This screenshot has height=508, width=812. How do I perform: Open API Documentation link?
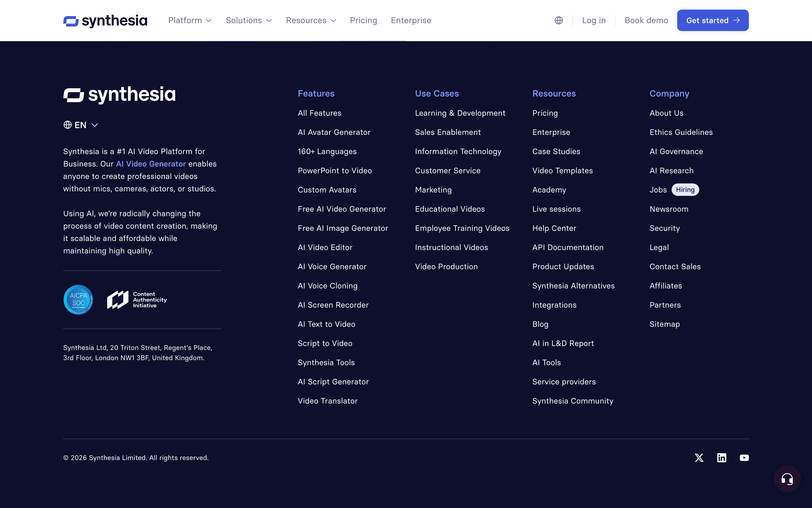(x=568, y=247)
